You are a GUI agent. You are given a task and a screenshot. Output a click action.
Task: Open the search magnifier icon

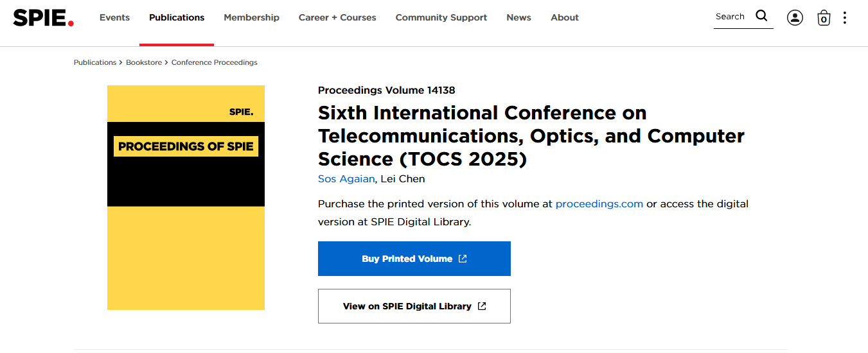click(x=761, y=16)
